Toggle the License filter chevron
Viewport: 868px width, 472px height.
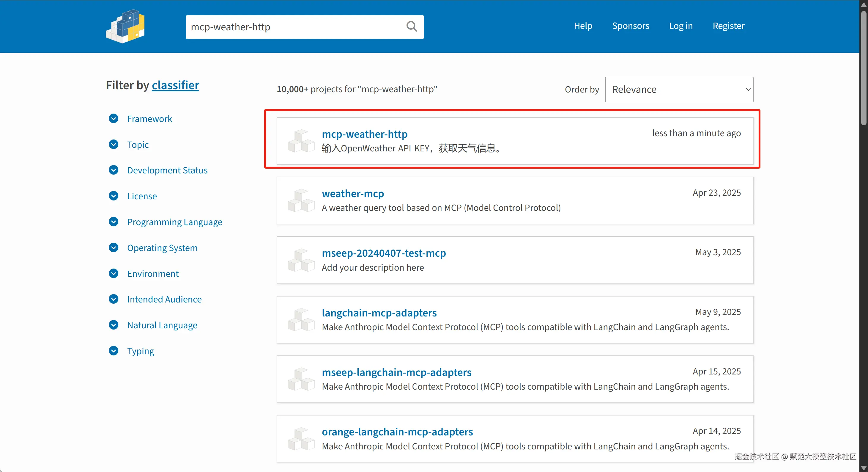(x=114, y=196)
